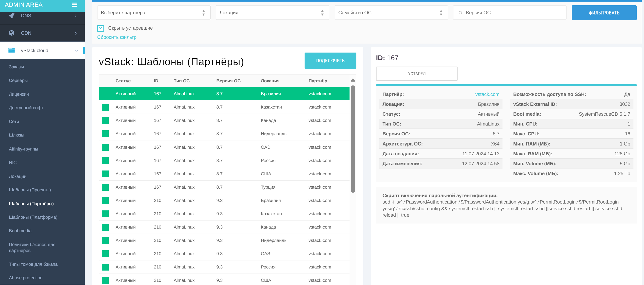
Task: Expand the DNS sidebar section
Action: pos(76,16)
